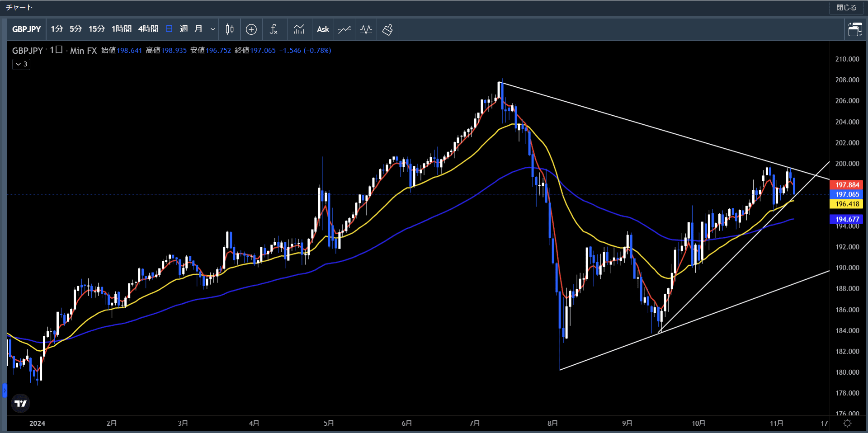Click the -1.546 (-0.78%) change value
Viewport: 868px width, 433px height.
pos(305,51)
